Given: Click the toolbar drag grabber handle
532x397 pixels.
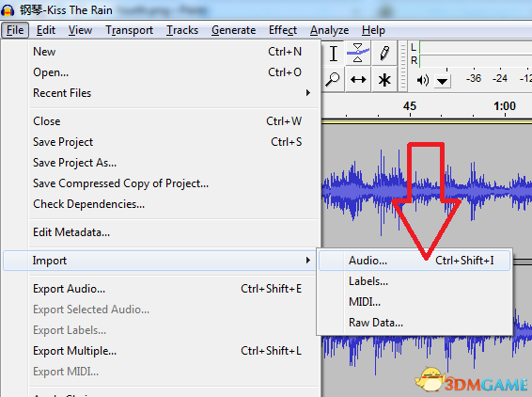Looking at the screenshot, I should pos(402,66).
